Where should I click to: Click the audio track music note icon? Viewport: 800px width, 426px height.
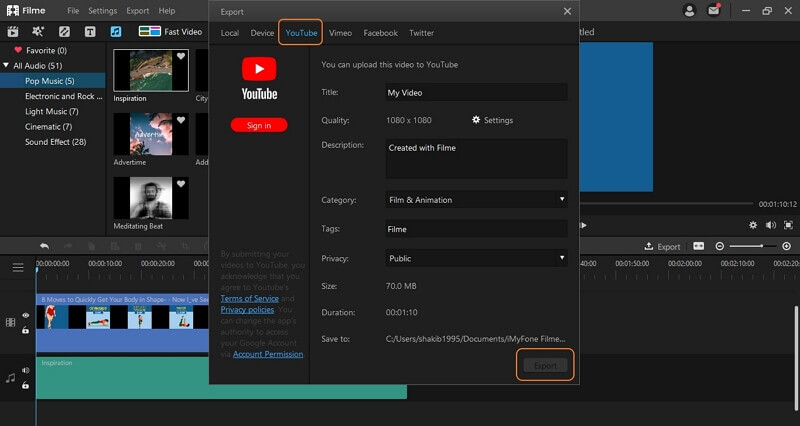click(x=10, y=378)
